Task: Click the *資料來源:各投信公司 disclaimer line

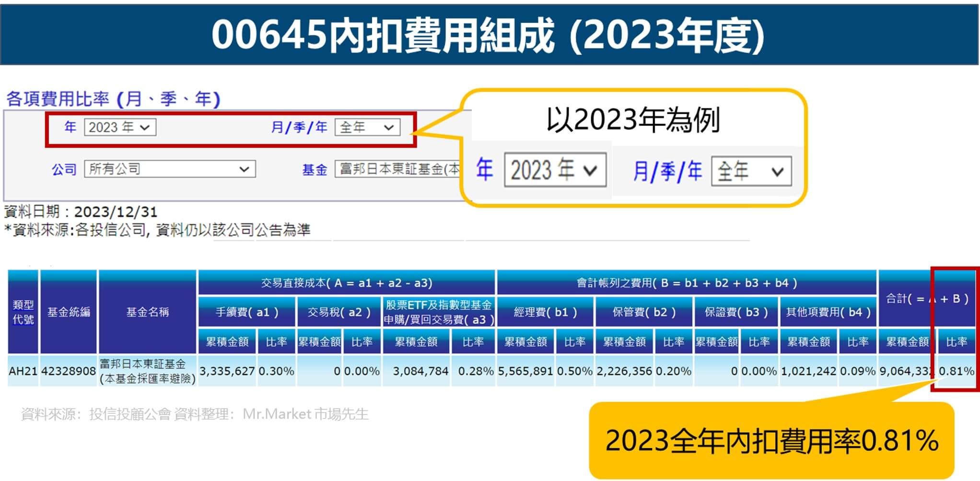Action: click(157, 230)
